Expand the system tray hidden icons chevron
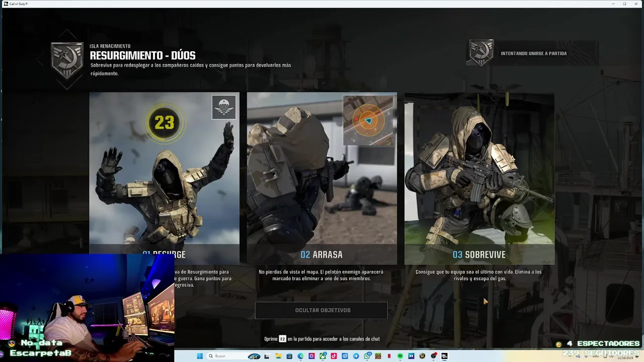Screen dimensions: 644x362 (570, 356)
